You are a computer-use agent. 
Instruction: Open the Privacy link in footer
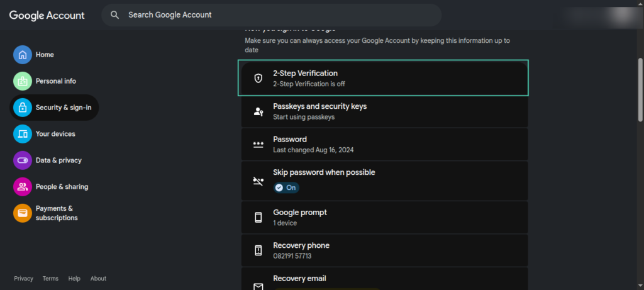tap(23, 279)
